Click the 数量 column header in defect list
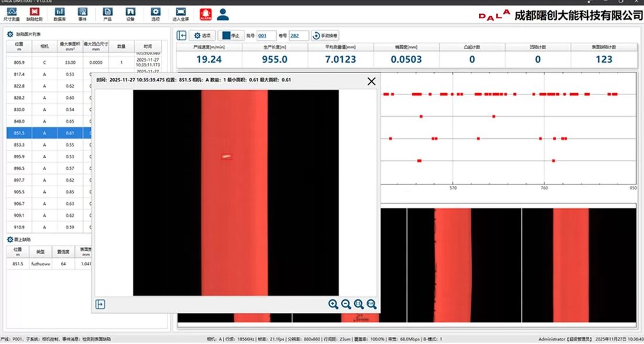Image resolution: width=644 pixels, height=344 pixels. (121, 46)
